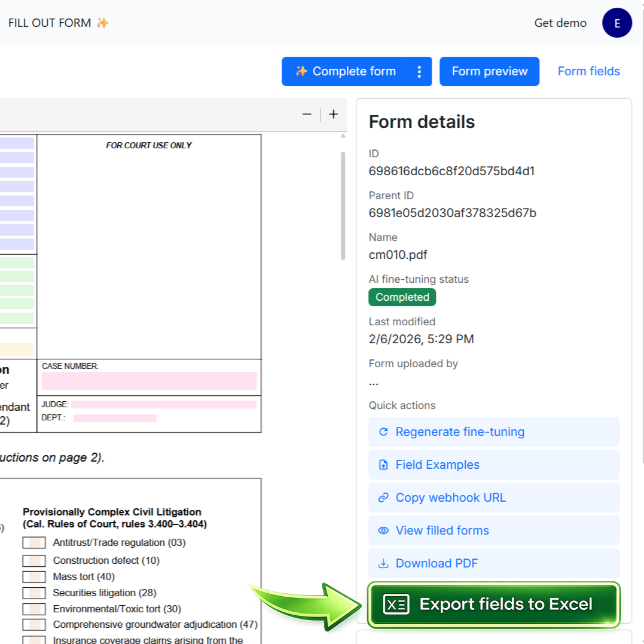Click the eye icon for View filled forms
The height and width of the screenshot is (644, 644).
pyautogui.click(x=383, y=530)
